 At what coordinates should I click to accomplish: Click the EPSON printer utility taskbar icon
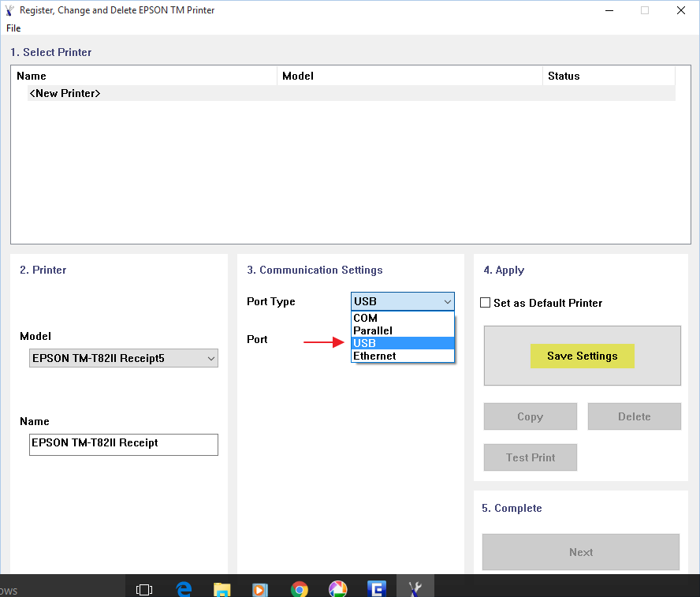click(415, 588)
